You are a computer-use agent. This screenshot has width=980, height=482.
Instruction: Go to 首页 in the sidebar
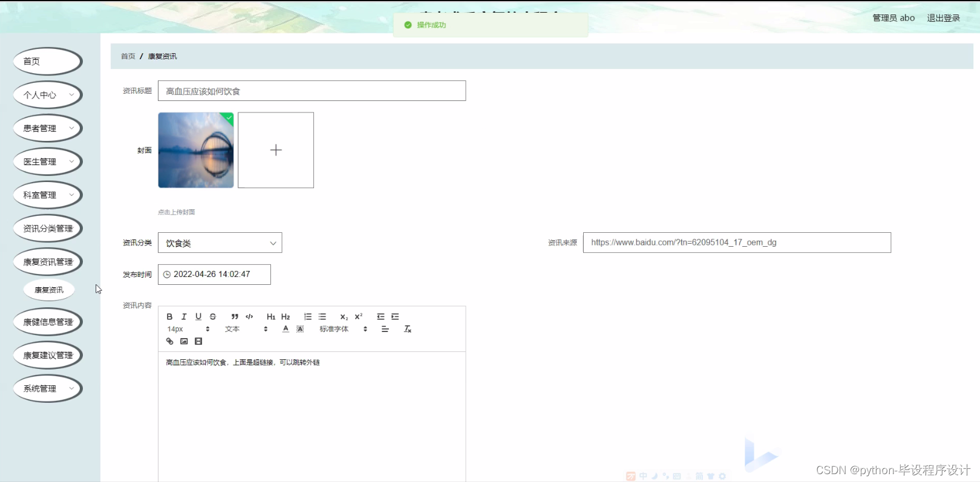(48, 61)
